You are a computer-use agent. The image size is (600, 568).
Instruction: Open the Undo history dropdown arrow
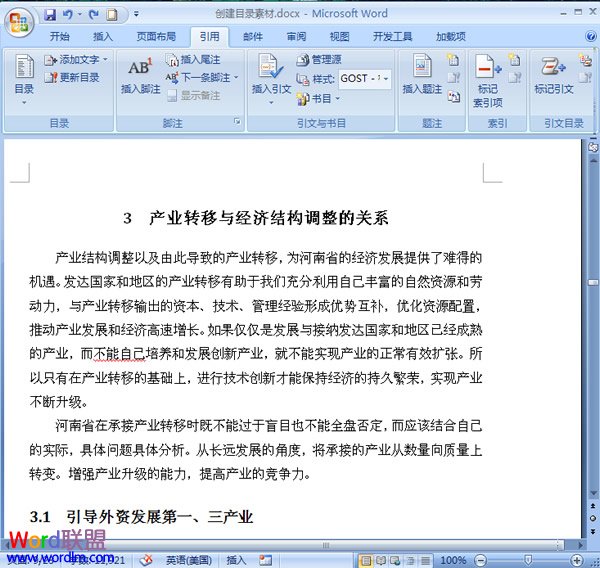(x=80, y=15)
